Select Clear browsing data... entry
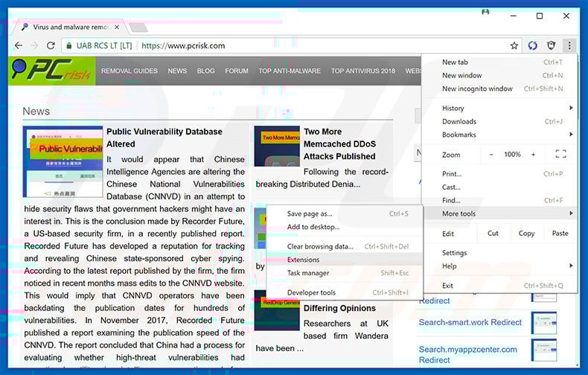The height and width of the screenshot is (375, 588). pyautogui.click(x=345, y=246)
